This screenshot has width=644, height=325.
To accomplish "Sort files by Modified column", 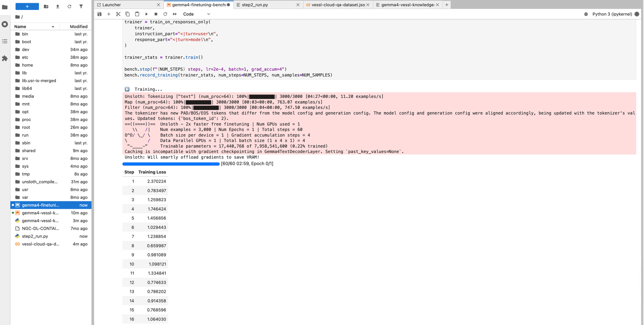I will click(76, 27).
